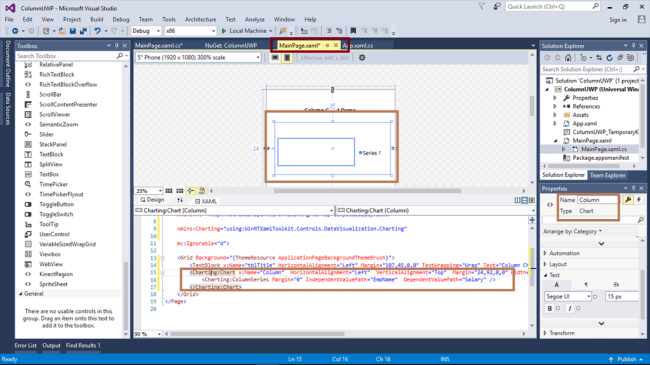Click the Sign in link
Image resolution: width=650 pixels, height=365 pixels.
coord(618,20)
